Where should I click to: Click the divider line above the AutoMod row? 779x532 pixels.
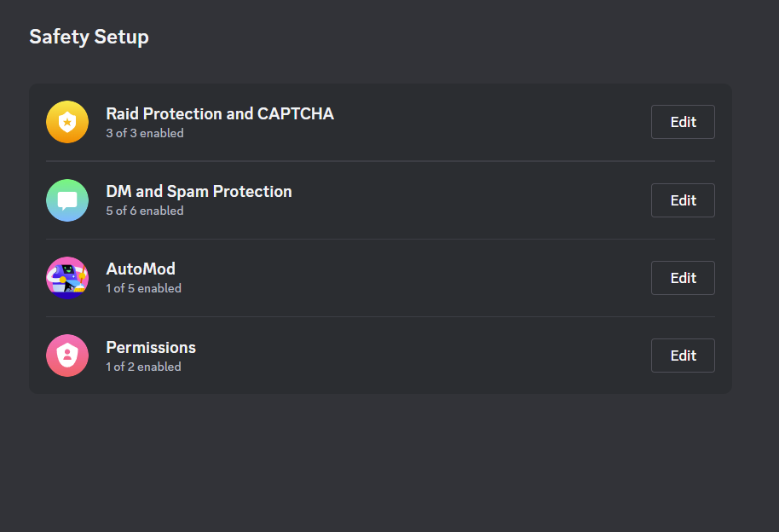point(380,239)
